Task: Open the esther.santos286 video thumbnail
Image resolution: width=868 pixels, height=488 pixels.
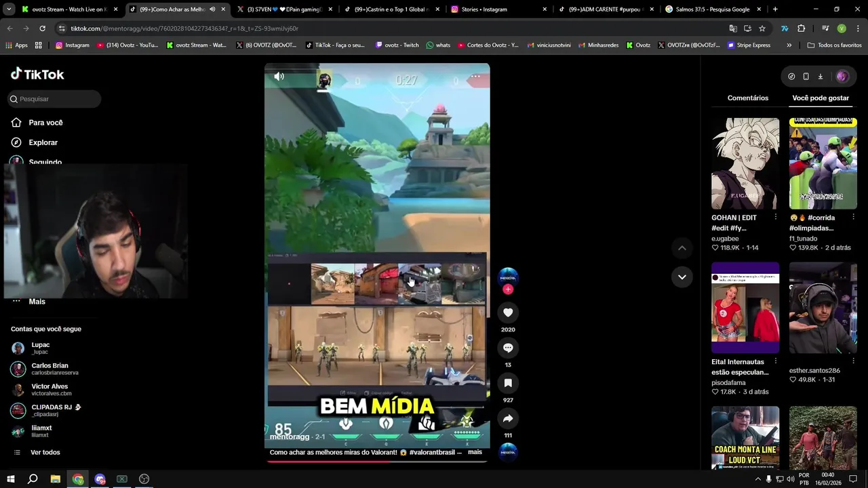Action: click(x=823, y=308)
